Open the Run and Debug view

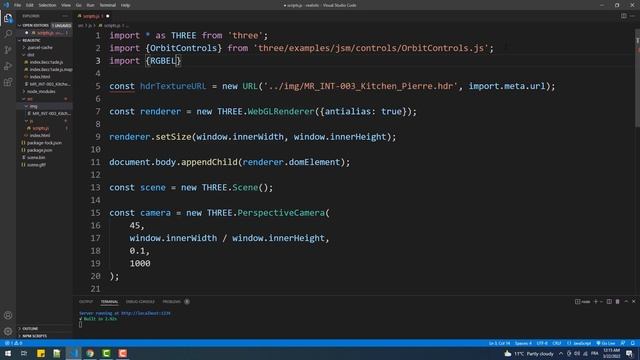pos(8,66)
